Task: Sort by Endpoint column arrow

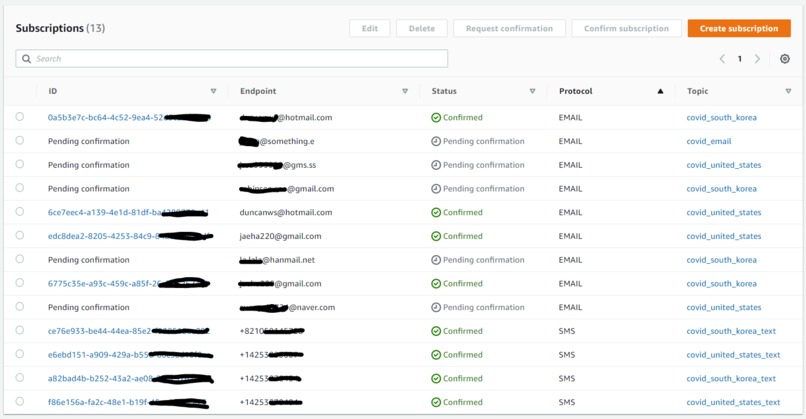Action: [x=405, y=91]
